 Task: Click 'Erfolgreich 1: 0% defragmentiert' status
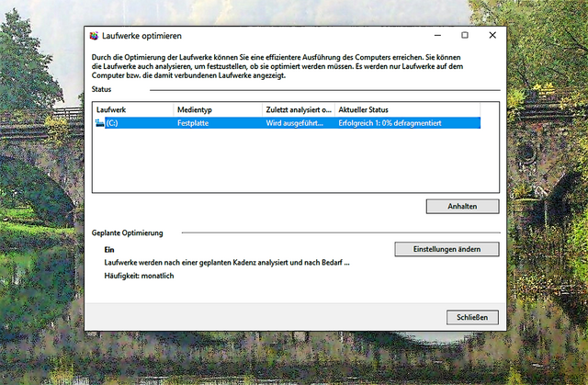click(390, 123)
